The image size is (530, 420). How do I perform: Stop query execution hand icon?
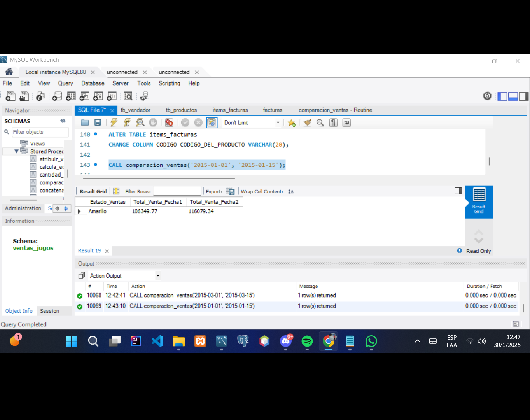tap(153, 122)
